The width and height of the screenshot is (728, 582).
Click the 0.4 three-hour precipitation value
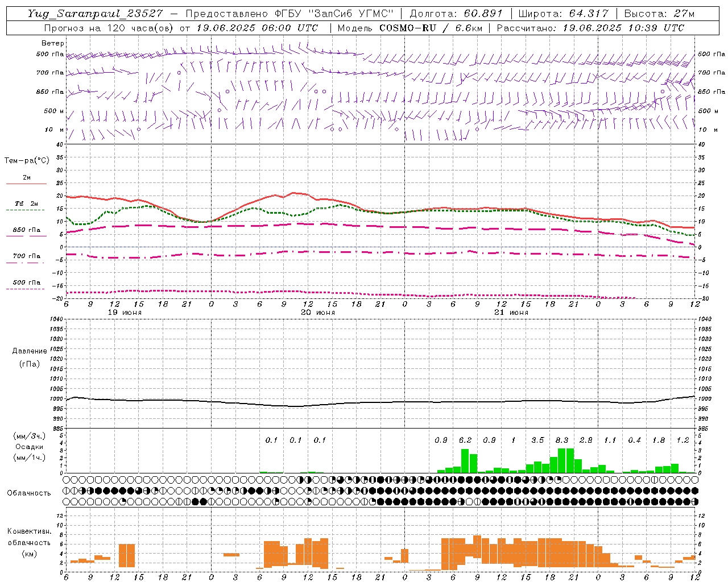634,440
